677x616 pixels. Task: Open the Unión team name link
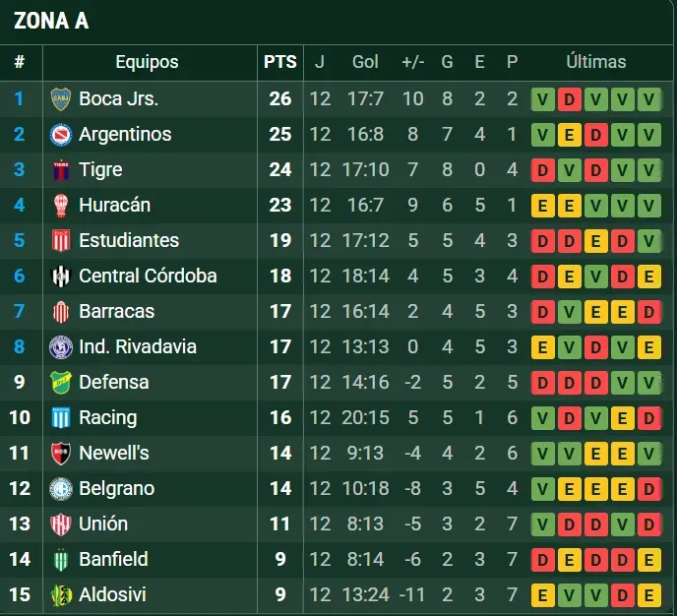click(x=103, y=524)
